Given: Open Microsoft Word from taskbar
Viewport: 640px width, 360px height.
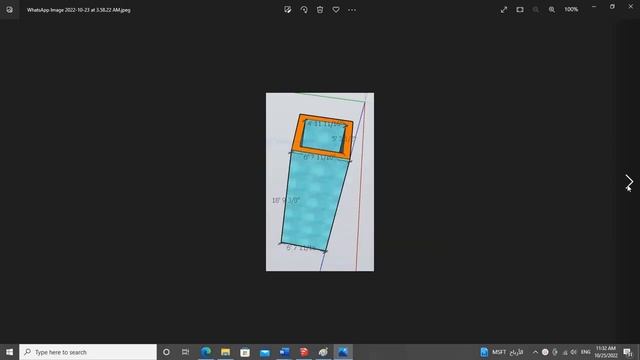Looking at the screenshot, I should pos(284,352).
